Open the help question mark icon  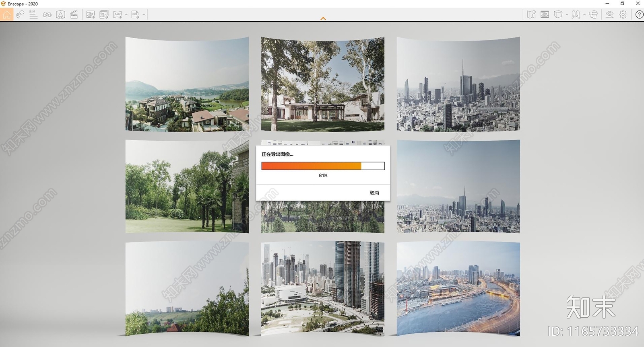click(639, 14)
